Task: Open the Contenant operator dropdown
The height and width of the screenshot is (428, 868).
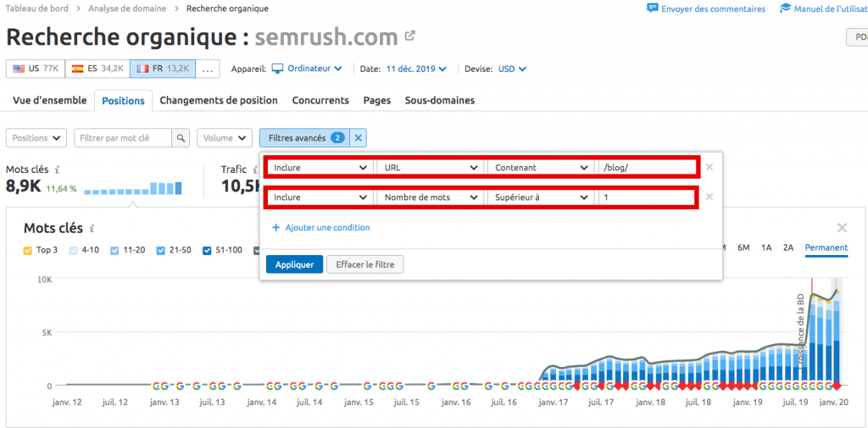Action: [x=541, y=167]
